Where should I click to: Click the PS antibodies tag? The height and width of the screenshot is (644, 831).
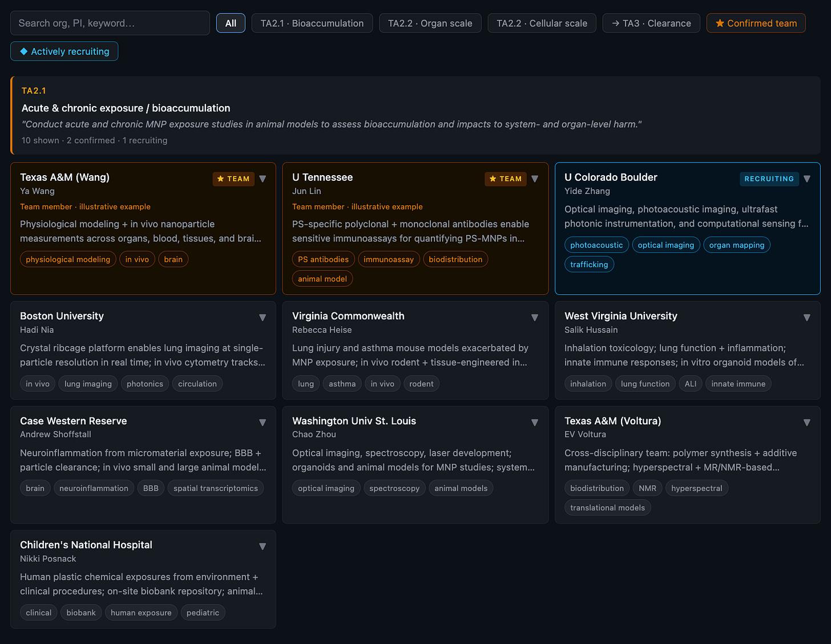point(323,260)
